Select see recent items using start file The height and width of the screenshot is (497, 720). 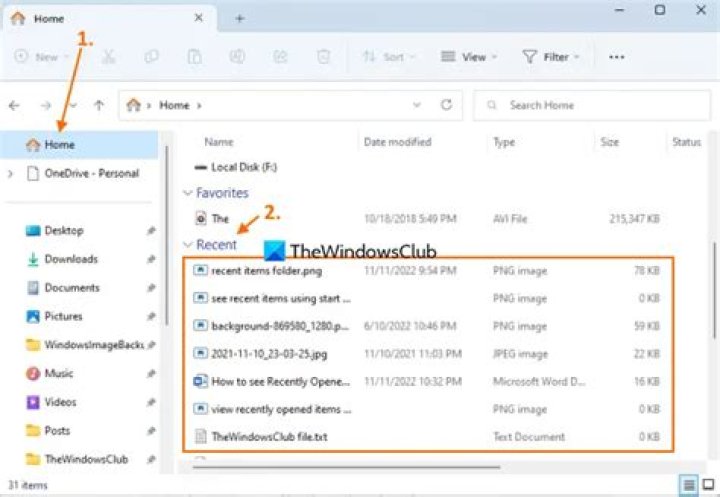pos(427,299)
